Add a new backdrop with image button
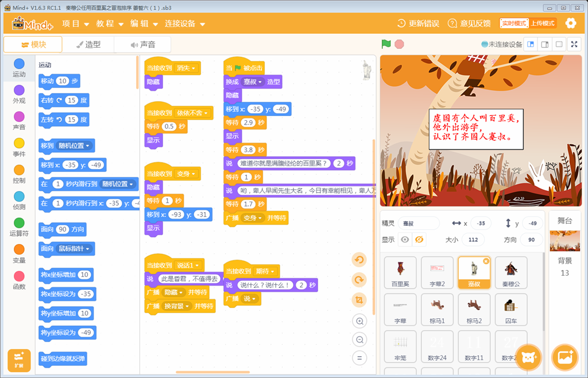The image size is (588, 378). pyautogui.click(x=565, y=357)
